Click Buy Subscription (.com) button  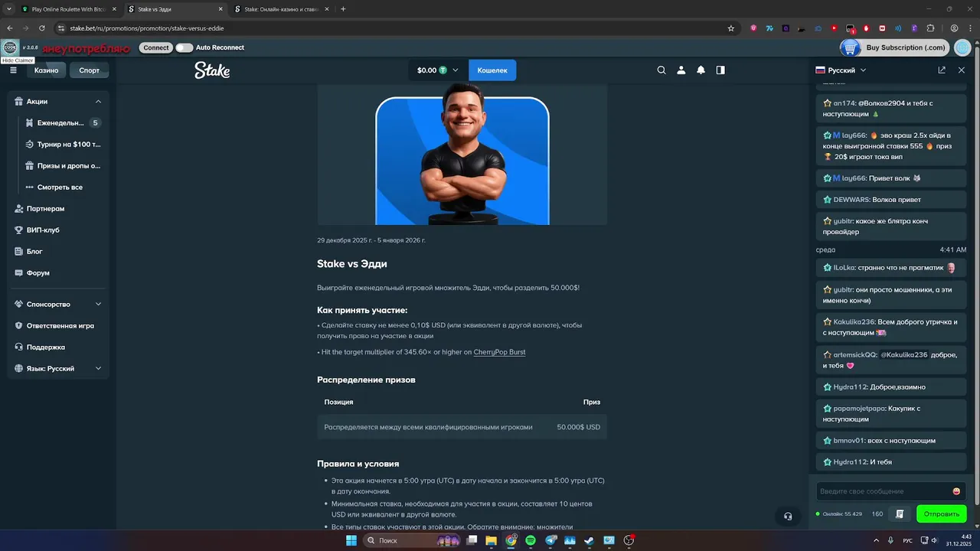coord(905,47)
